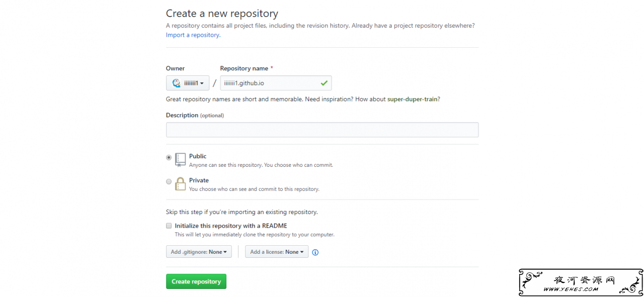
Task: Click the Public repository book icon
Action: pos(180,160)
